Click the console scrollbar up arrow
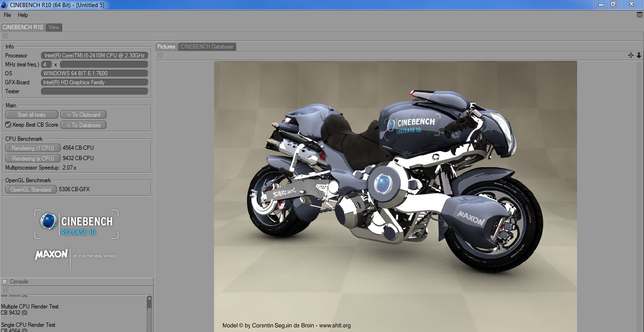 click(x=149, y=299)
